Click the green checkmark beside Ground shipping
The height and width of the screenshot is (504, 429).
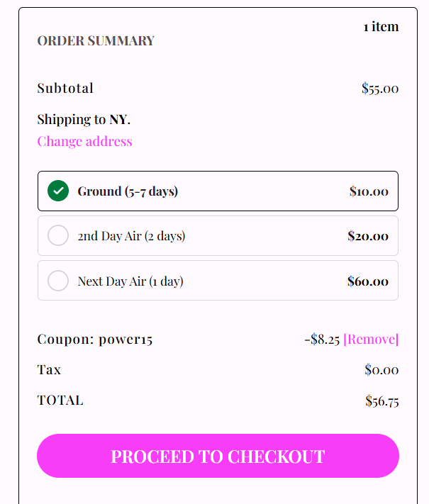click(58, 191)
